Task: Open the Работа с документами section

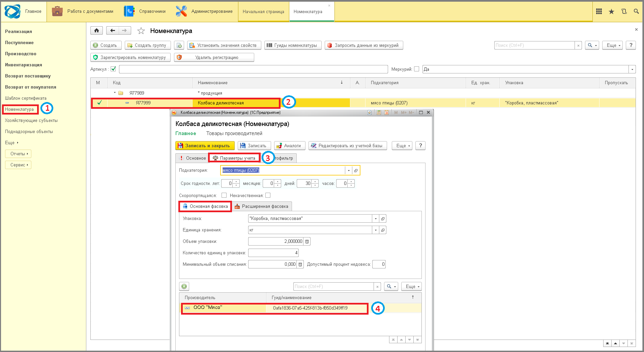Action: click(x=83, y=11)
